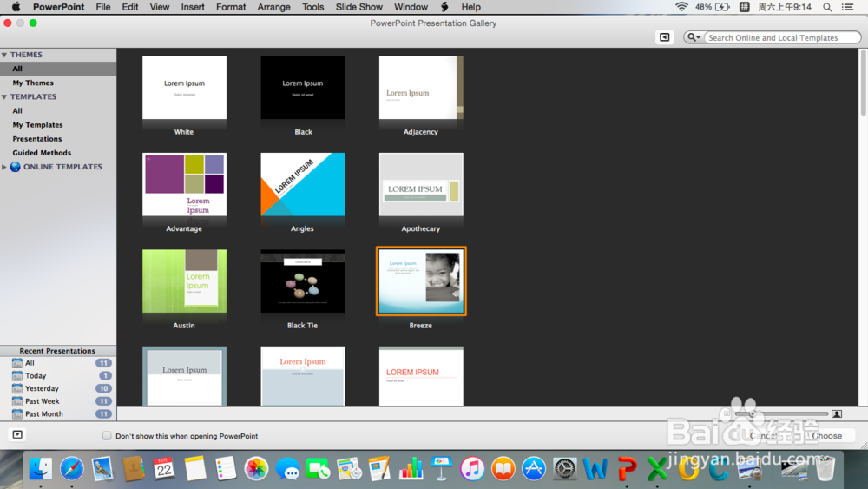Click the Wi-Fi status icon

[681, 7]
